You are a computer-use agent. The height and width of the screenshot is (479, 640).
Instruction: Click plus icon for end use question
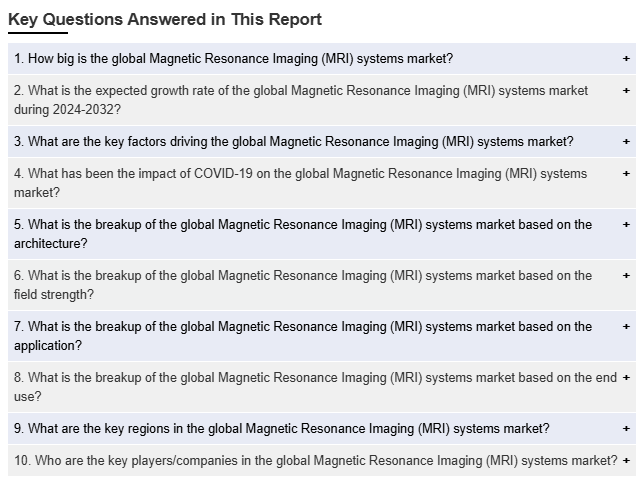pos(626,378)
